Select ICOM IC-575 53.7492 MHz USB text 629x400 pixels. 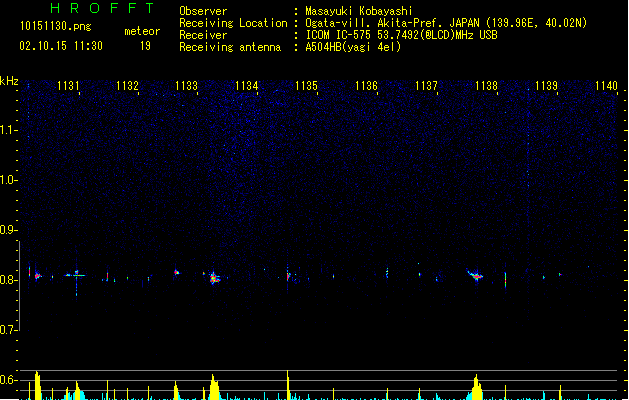[x=402, y=35]
